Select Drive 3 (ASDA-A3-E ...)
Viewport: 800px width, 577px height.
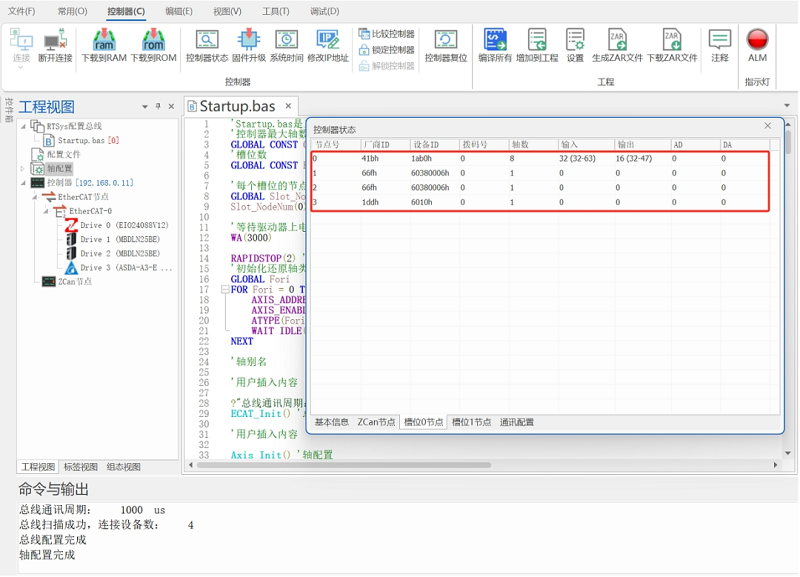click(x=119, y=267)
